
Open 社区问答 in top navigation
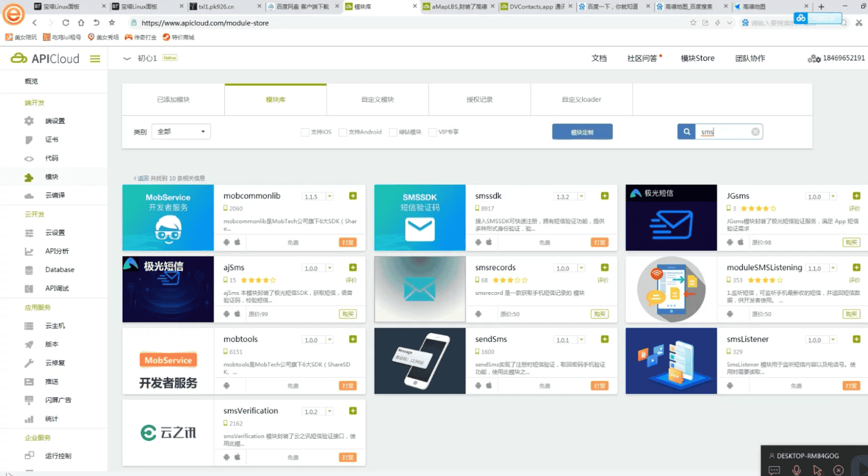(642, 58)
